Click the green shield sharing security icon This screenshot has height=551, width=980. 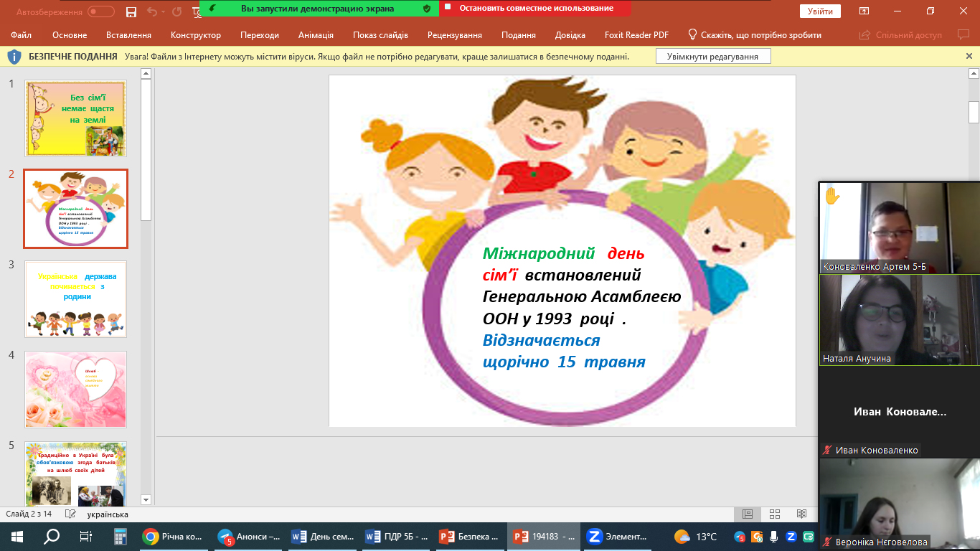coord(427,9)
